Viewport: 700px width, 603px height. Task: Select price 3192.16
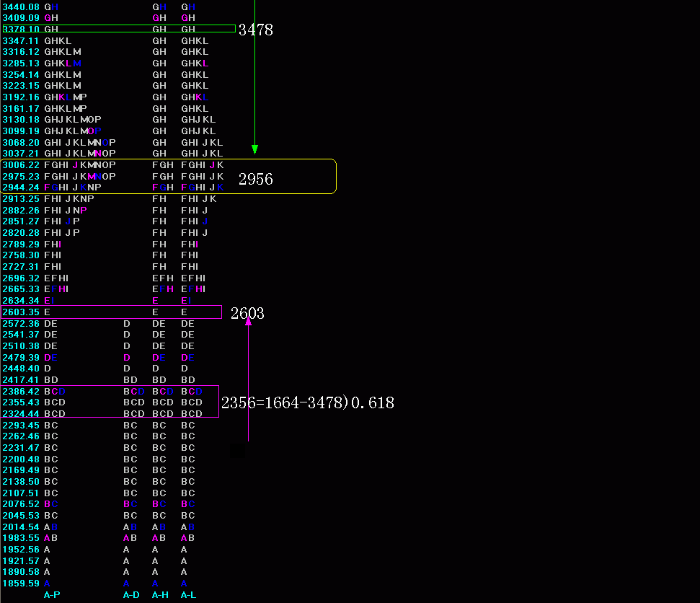(x=21, y=97)
